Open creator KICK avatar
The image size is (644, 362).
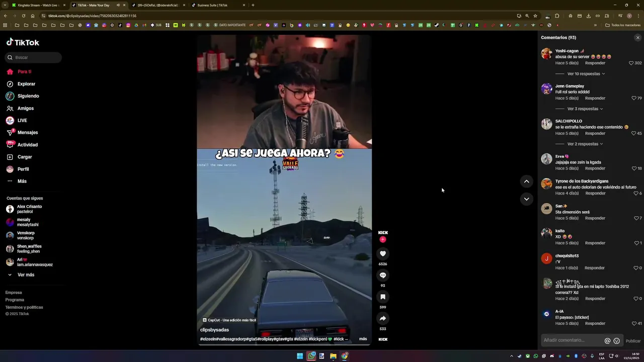tap(383, 233)
